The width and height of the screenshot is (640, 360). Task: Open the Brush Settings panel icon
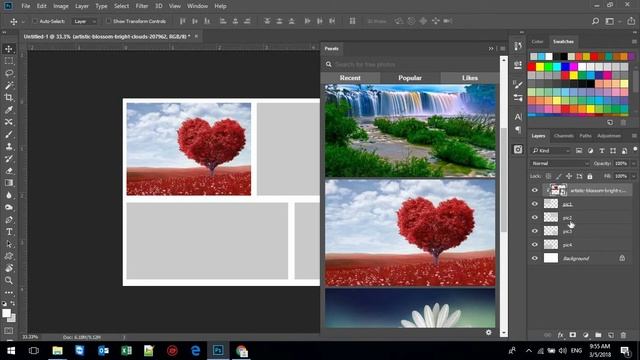point(518,84)
